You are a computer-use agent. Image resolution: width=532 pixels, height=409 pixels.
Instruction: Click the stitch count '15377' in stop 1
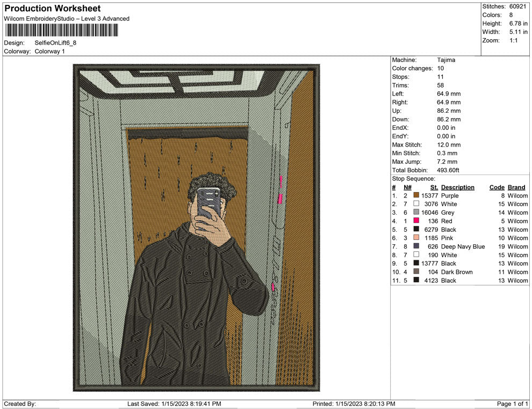coord(429,195)
